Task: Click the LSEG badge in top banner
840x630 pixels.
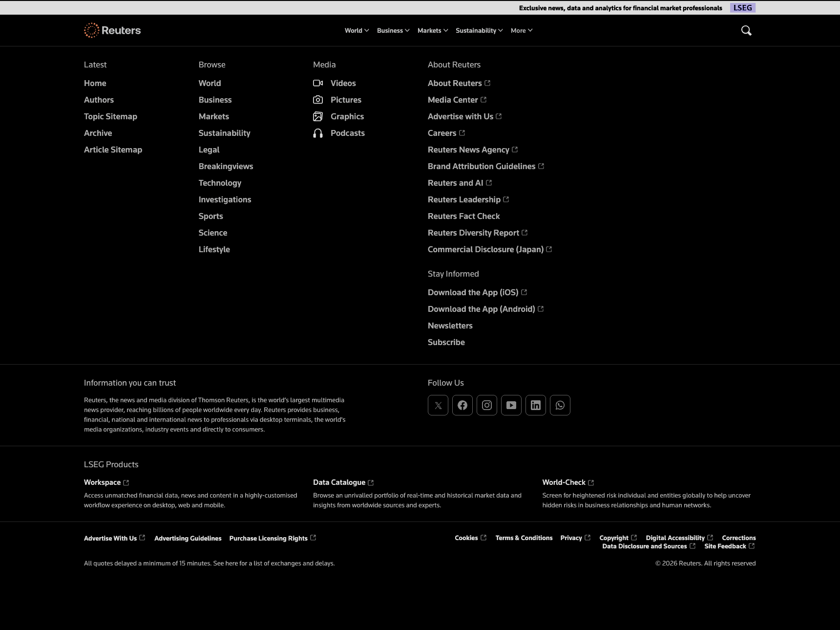Action: [x=743, y=8]
